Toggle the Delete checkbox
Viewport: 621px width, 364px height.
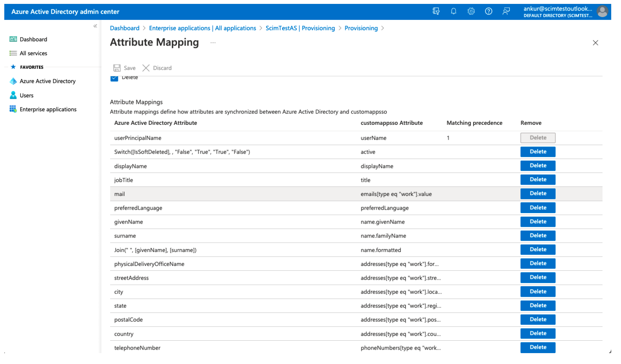pyautogui.click(x=114, y=78)
